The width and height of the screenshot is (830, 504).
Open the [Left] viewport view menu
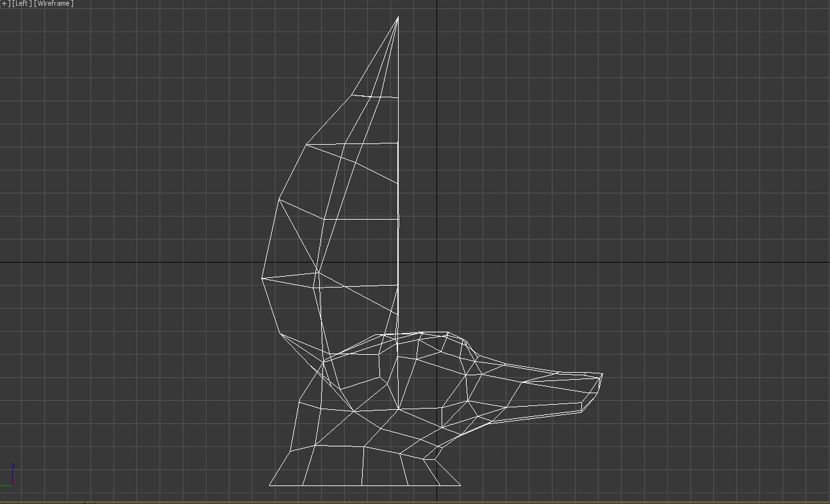[22, 4]
